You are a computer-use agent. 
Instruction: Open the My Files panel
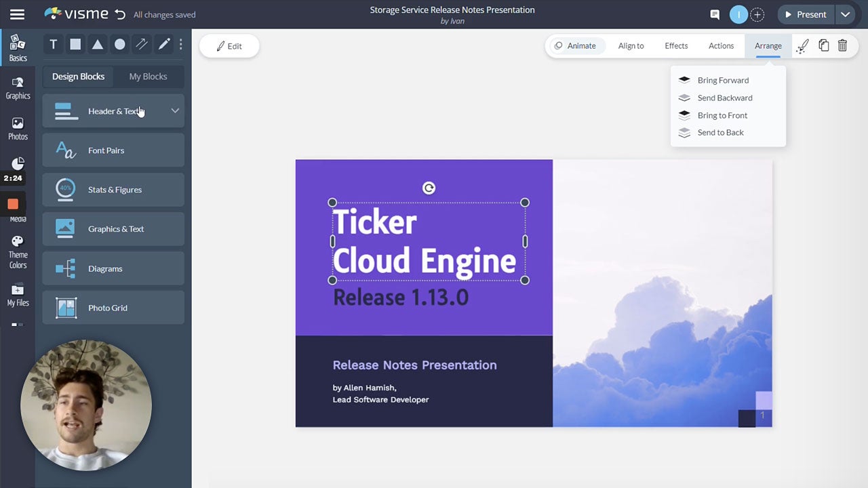18,295
